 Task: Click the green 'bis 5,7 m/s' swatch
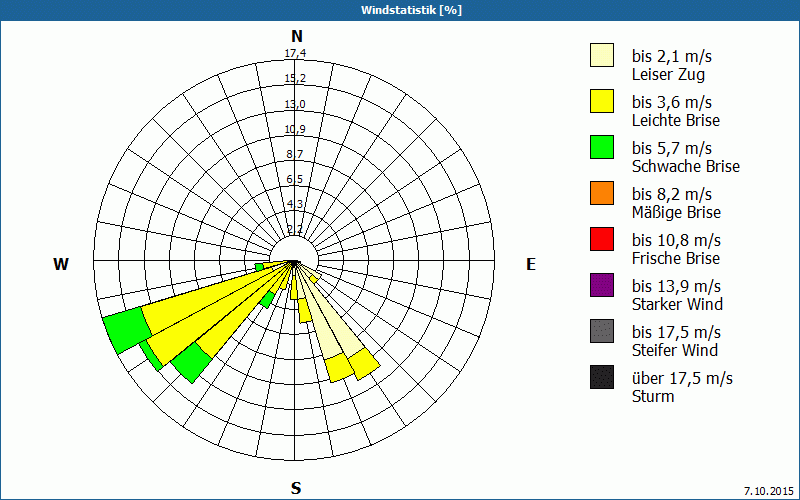coord(602,147)
